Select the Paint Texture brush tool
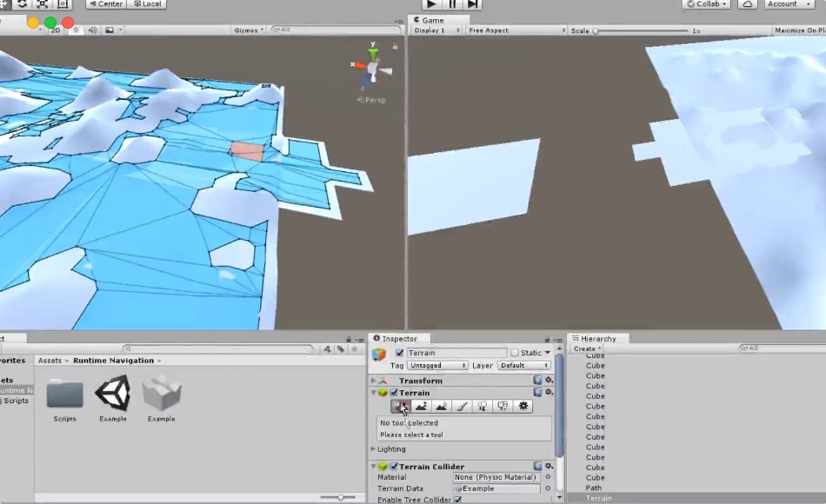This screenshot has height=504, width=826. point(462,407)
